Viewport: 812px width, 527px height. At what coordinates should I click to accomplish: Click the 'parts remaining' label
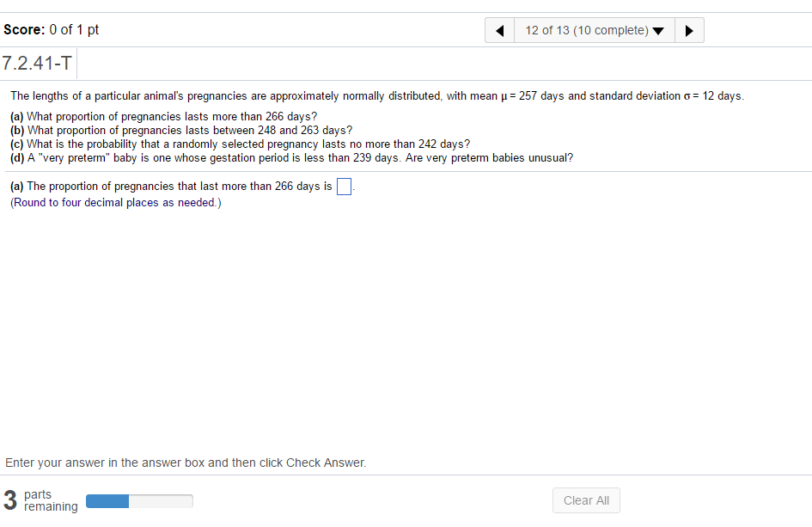51,500
